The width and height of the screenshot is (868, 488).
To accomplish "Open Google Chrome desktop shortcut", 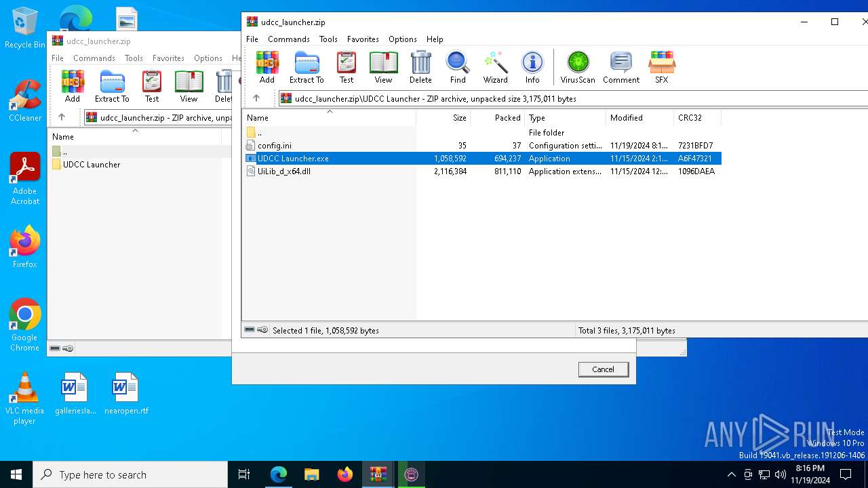I will click(x=24, y=325).
